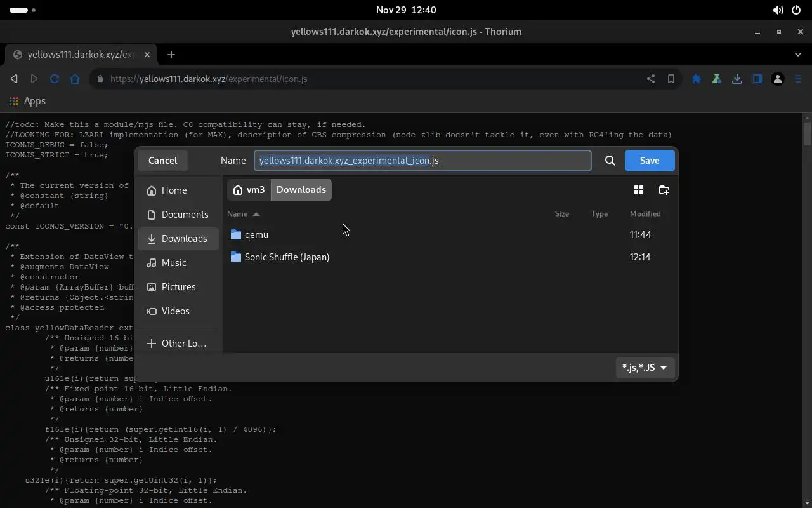Select Pictures in dialog sidebar
Screen dimensions: 812x508
click(179, 287)
